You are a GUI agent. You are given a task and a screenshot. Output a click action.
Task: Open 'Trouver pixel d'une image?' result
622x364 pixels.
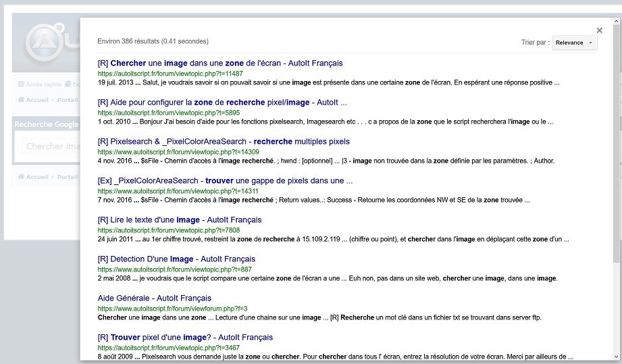click(185, 338)
